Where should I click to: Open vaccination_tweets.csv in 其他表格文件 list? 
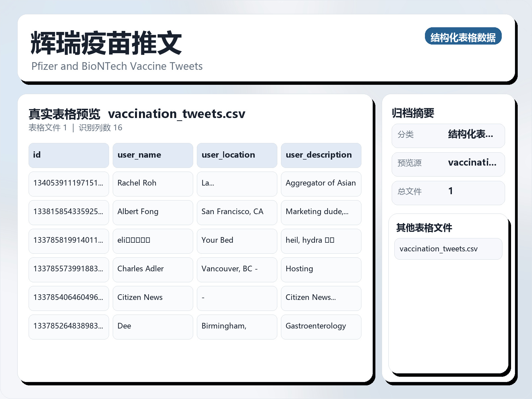[448, 248]
